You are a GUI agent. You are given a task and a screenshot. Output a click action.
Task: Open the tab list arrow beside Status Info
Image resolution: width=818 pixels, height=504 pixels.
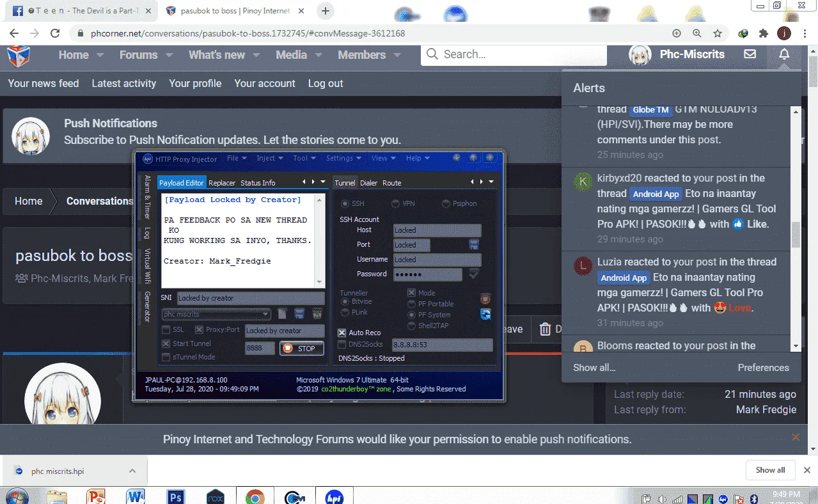point(323,182)
